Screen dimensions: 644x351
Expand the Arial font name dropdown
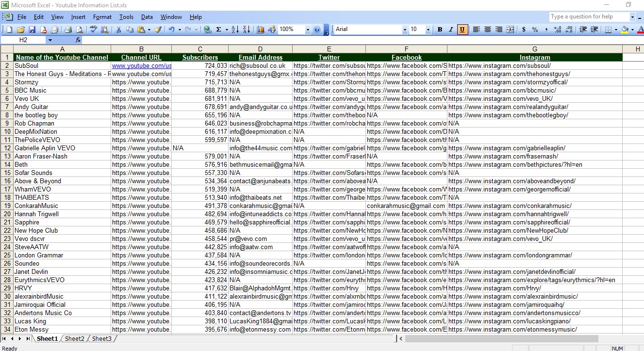(x=405, y=30)
